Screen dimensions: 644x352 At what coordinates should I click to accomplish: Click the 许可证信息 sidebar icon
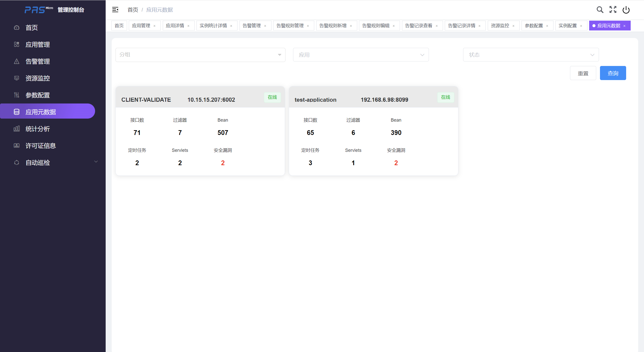coord(17,146)
